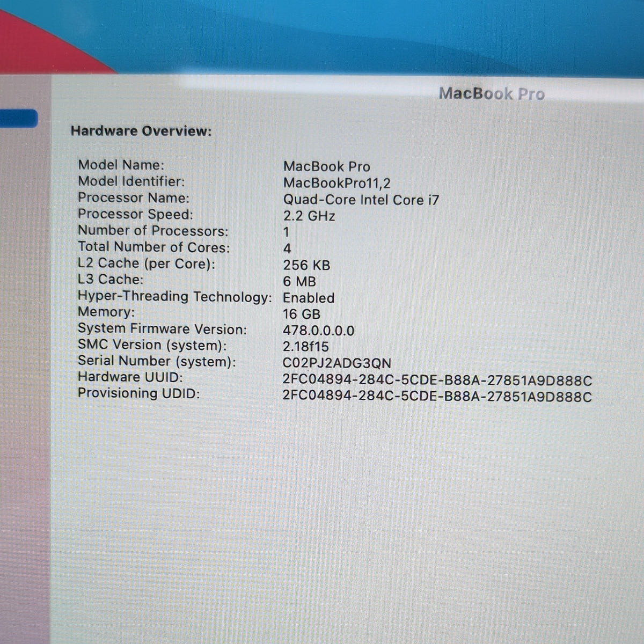The image size is (644, 644).
Task: Select the "6 MB" L3 cache value
Action: (x=299, y=281)
